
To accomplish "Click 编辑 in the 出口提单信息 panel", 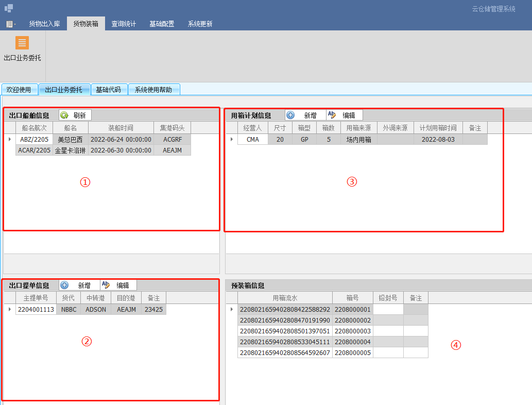I will point(117,285).
